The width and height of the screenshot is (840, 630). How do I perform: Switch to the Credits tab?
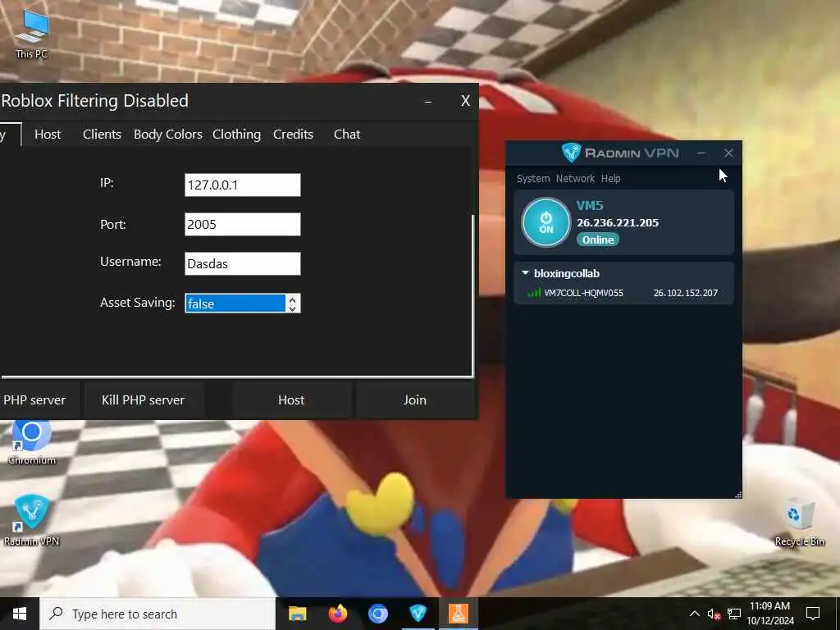click(x=293, y=135)
